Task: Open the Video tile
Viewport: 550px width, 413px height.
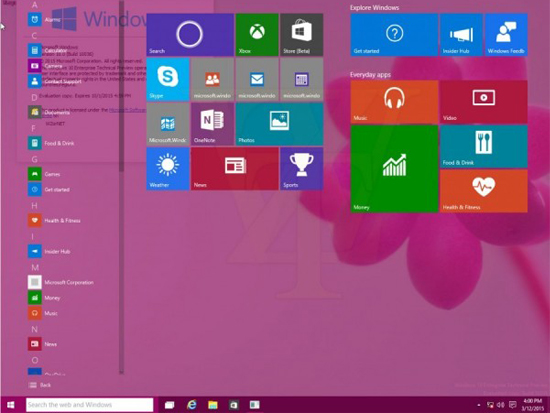Action: 483,102
